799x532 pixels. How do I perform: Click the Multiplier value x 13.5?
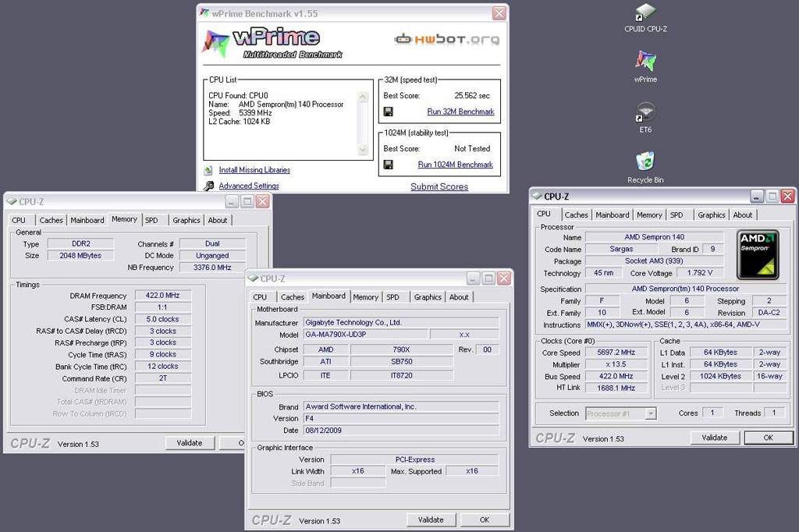[x=616, y=364]
